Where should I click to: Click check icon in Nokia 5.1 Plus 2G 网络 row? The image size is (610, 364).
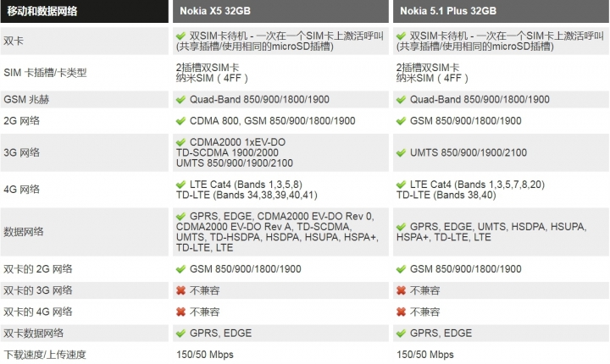[401, 121]
